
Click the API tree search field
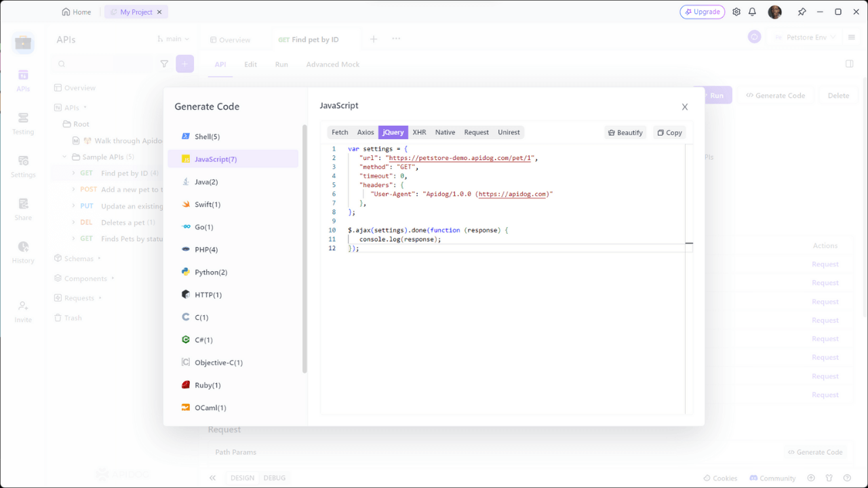pos(103,64)
